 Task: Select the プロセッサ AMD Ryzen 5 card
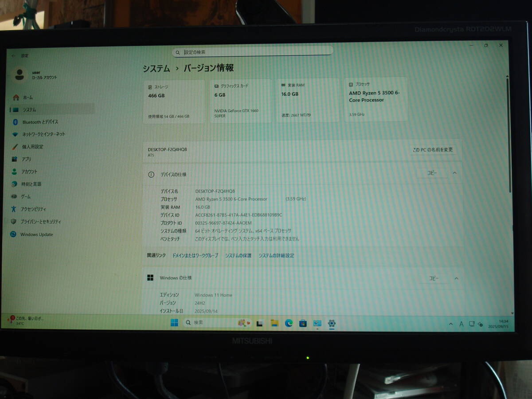point(376,99)
